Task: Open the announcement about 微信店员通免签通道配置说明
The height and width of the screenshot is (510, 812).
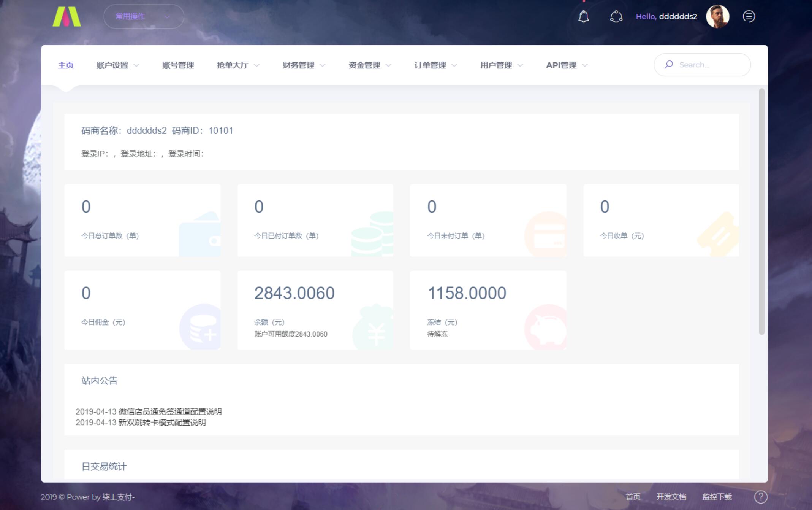Action: [x=149, y=411]
